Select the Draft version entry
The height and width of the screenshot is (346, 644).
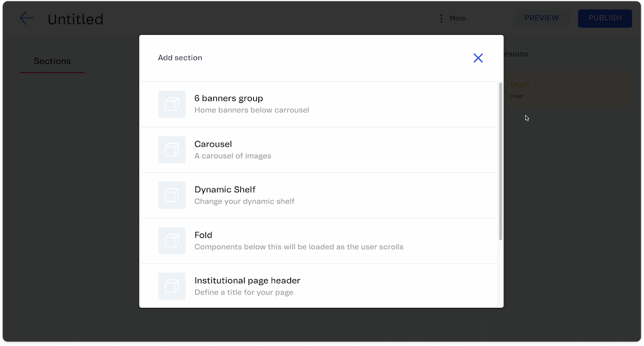(x=567, y=90)
